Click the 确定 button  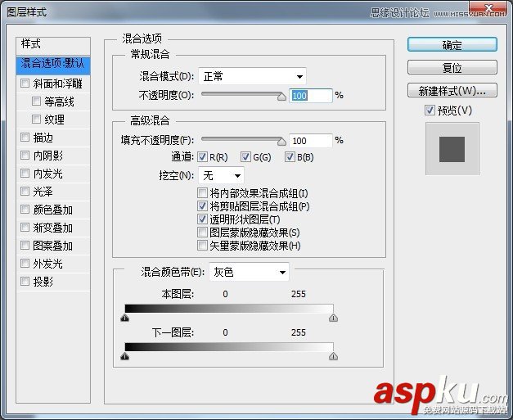pos(452,44)
